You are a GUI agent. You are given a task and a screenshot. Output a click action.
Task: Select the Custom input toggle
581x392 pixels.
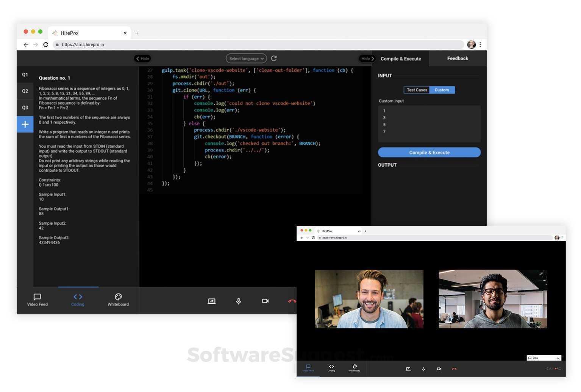442,90
